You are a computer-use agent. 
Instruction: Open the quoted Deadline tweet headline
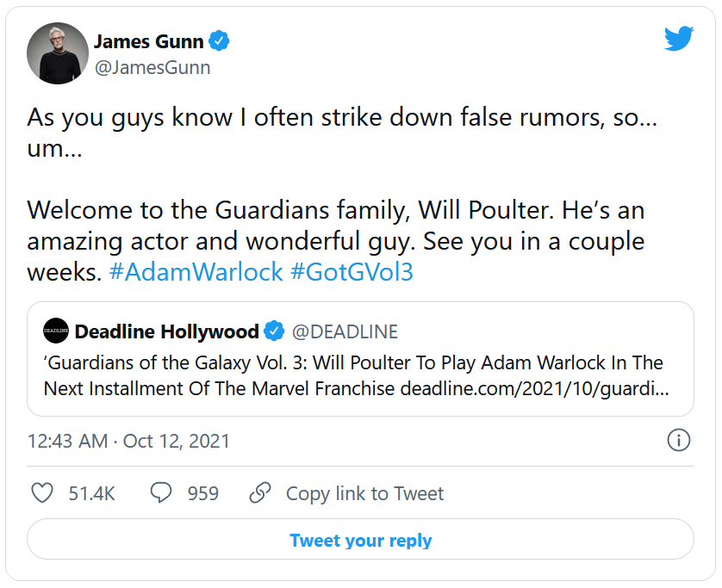353,375
